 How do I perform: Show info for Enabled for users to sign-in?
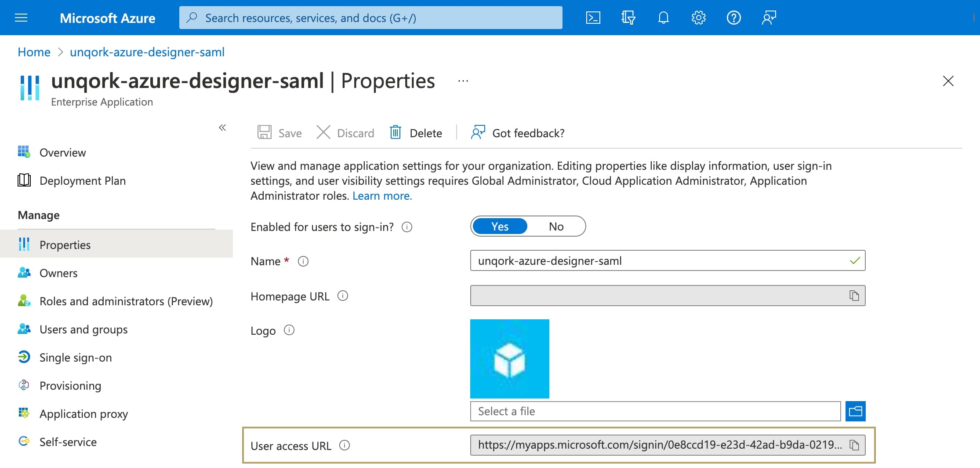coord(407,227)
